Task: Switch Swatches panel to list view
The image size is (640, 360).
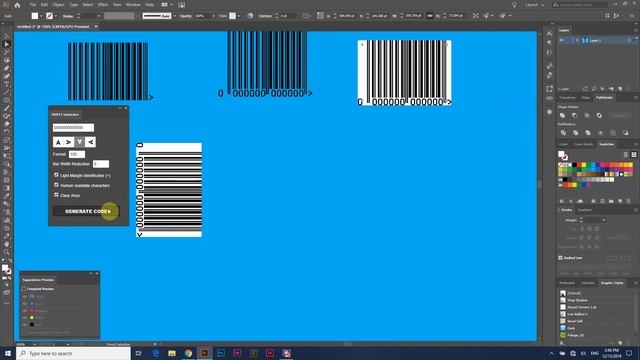Action: pyautogui.click(x=626, y=155)
